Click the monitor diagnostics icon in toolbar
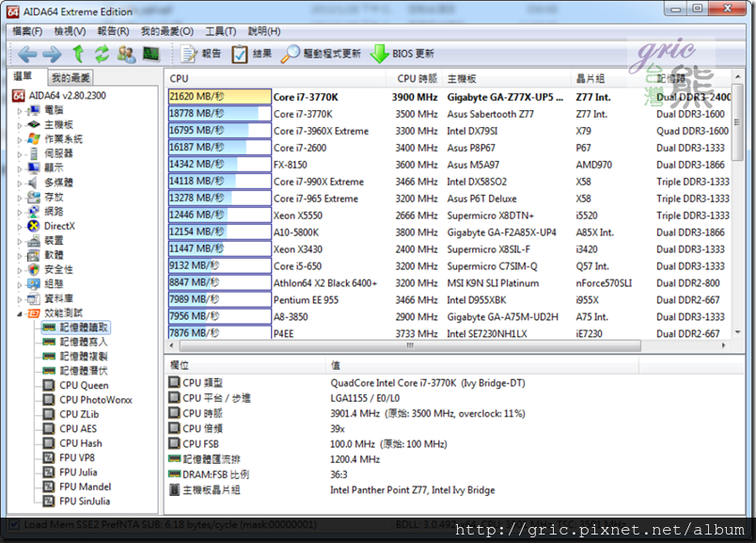The width and height of the screenshot is (756, 543). tap(151, 54)
